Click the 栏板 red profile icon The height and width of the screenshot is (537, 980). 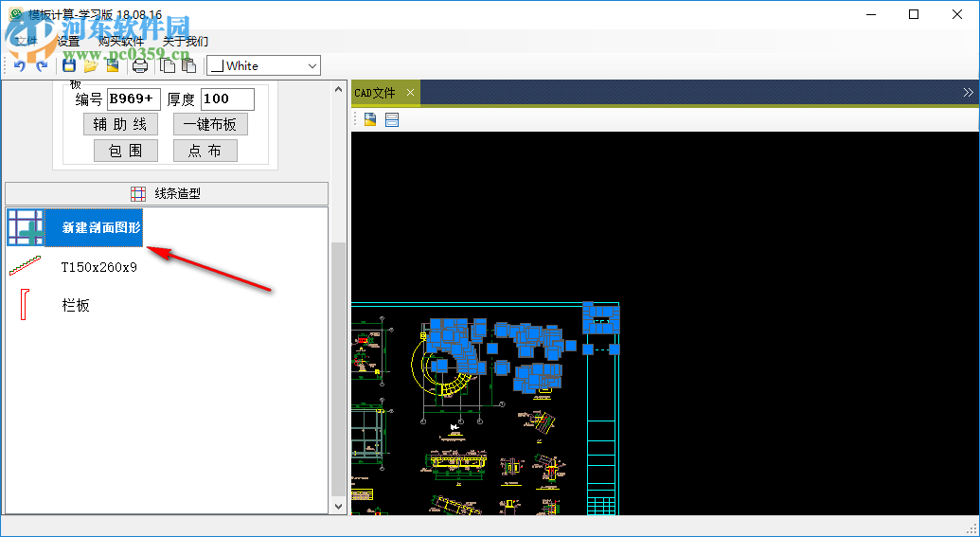click(x=25, y=304)
